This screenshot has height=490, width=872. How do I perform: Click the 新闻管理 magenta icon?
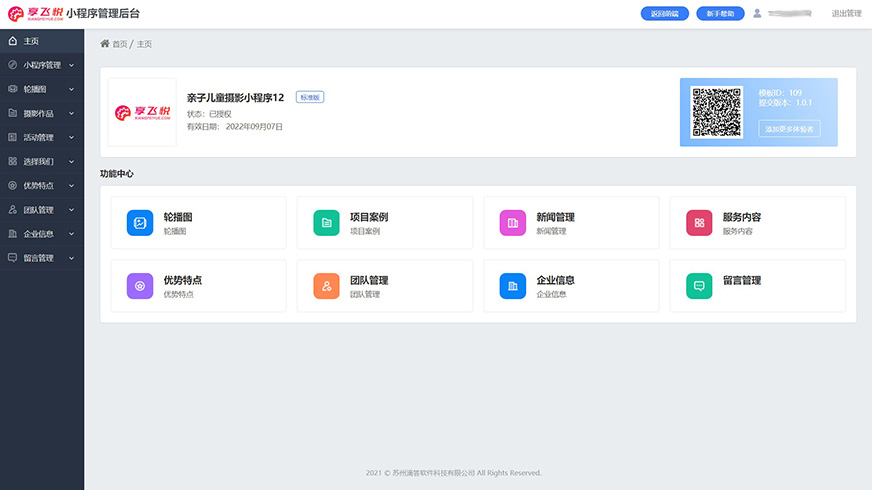click(x=513, y=223)
